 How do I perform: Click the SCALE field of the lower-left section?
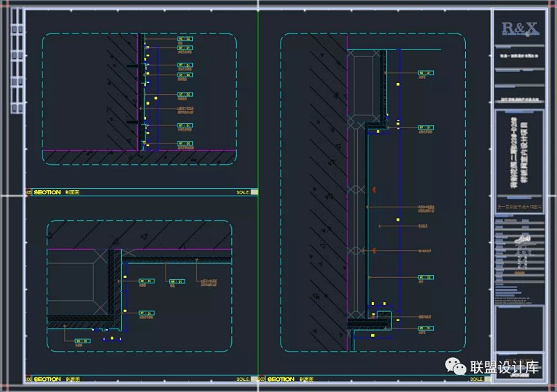(244, 379)
